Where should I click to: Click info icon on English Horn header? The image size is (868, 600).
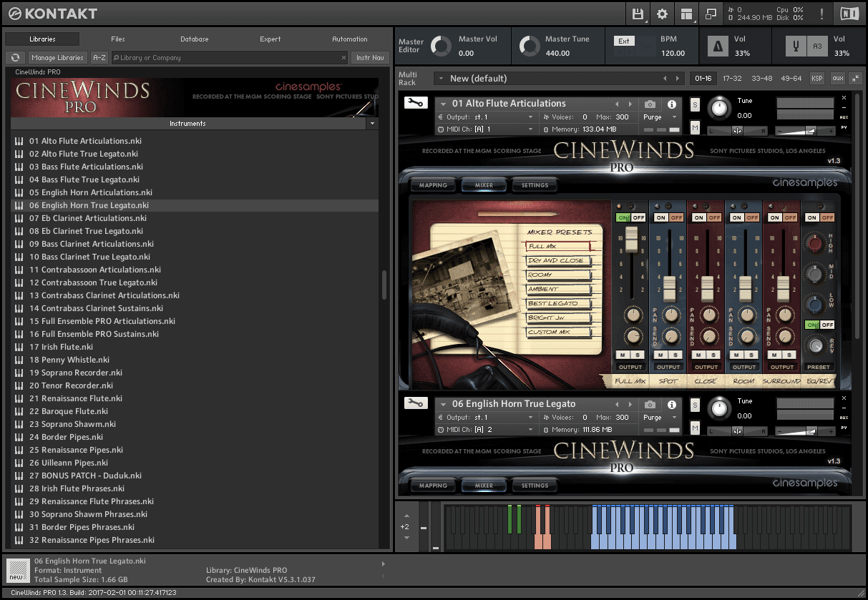pos(672,404)
